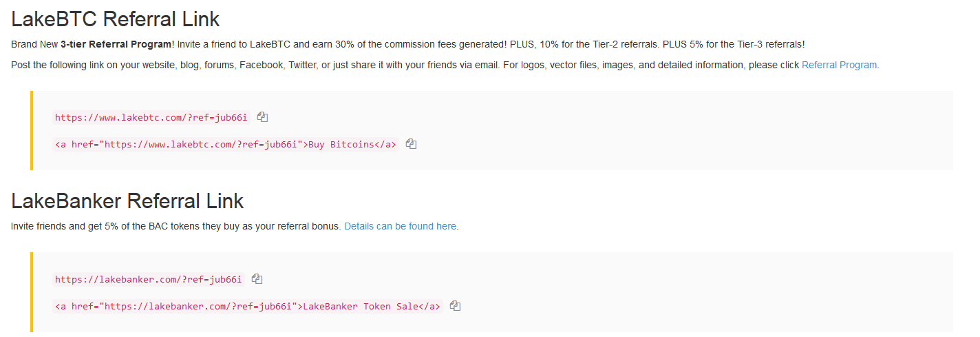Click the bold '3-tier Referral Program' text

pos(116,44)
